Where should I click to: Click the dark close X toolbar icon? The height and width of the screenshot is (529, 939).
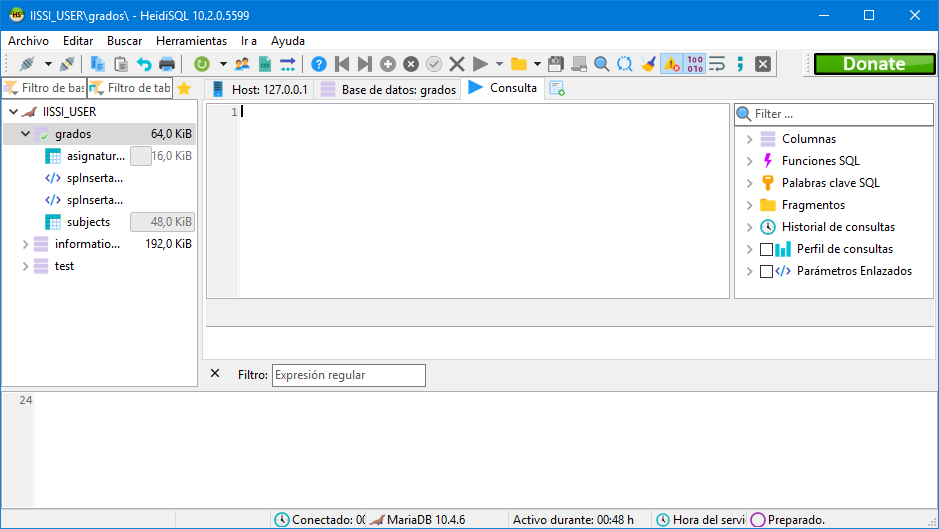763,64
